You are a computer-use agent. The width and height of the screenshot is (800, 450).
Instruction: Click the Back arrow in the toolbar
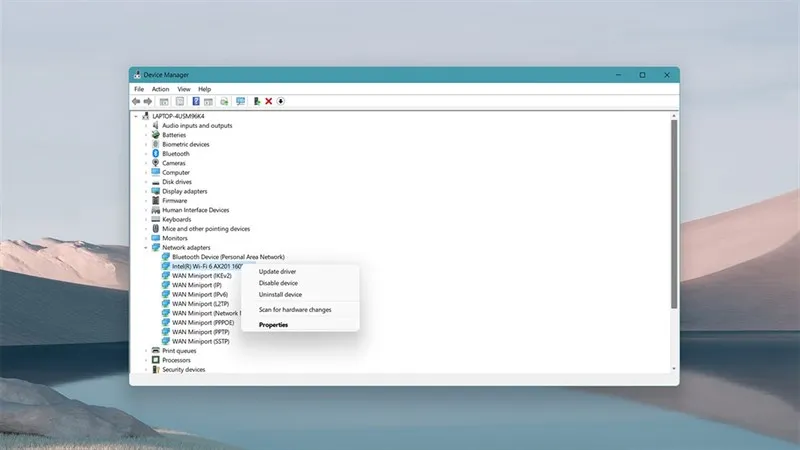pos(136,101)
